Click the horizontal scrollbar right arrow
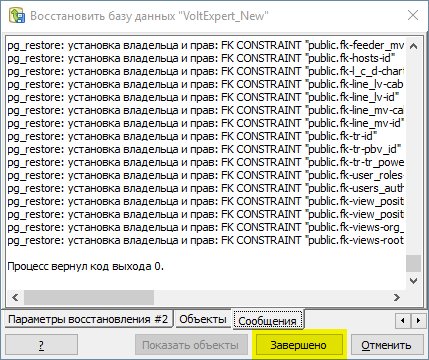Image resolution: width=429 pixels, height=360 pixels. pyautogui.click(x=397, y=297)
